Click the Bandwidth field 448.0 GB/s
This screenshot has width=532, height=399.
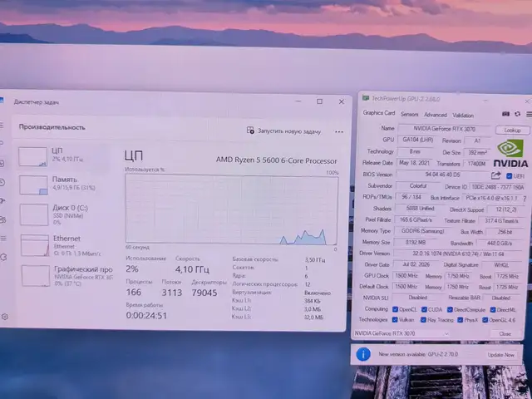pyautogui.click(x=499, y=244)
